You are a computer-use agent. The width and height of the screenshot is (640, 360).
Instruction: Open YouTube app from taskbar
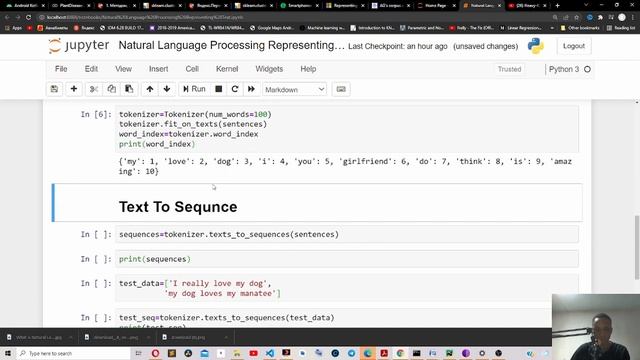coord(253,353)
